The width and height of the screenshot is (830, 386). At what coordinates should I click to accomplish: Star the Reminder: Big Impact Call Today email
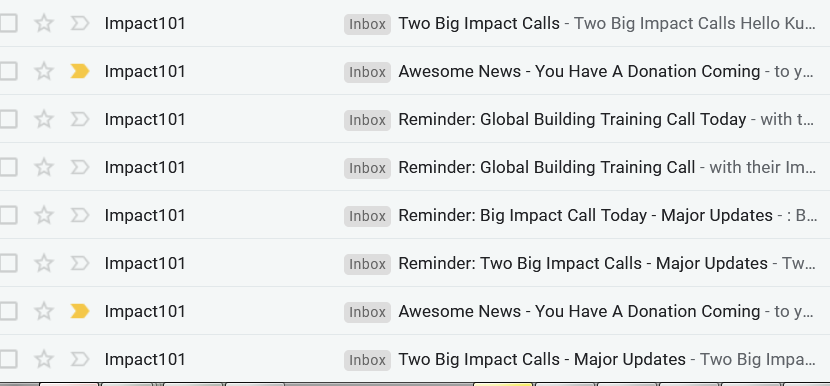pos(44,216)
